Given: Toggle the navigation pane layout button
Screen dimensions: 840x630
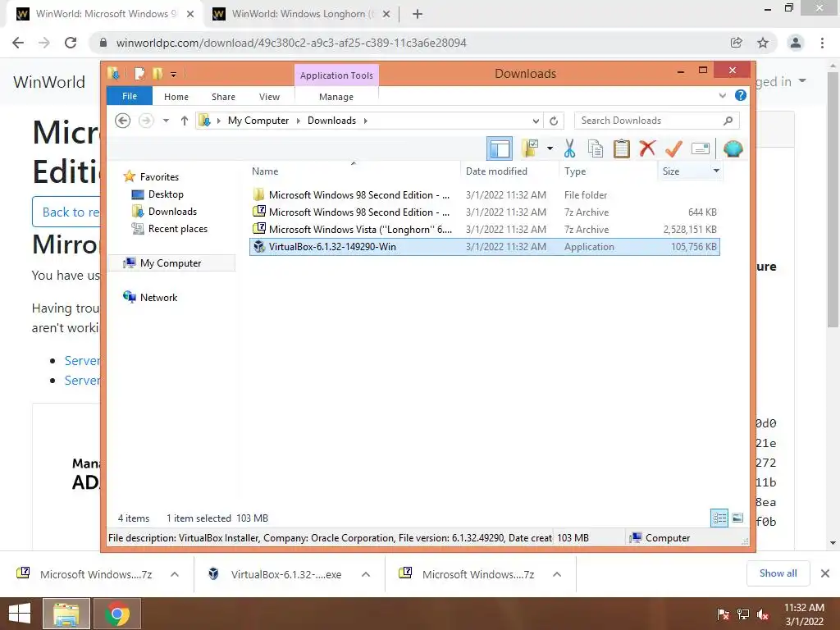Looking at the screenshot, I should coord(500,148).
